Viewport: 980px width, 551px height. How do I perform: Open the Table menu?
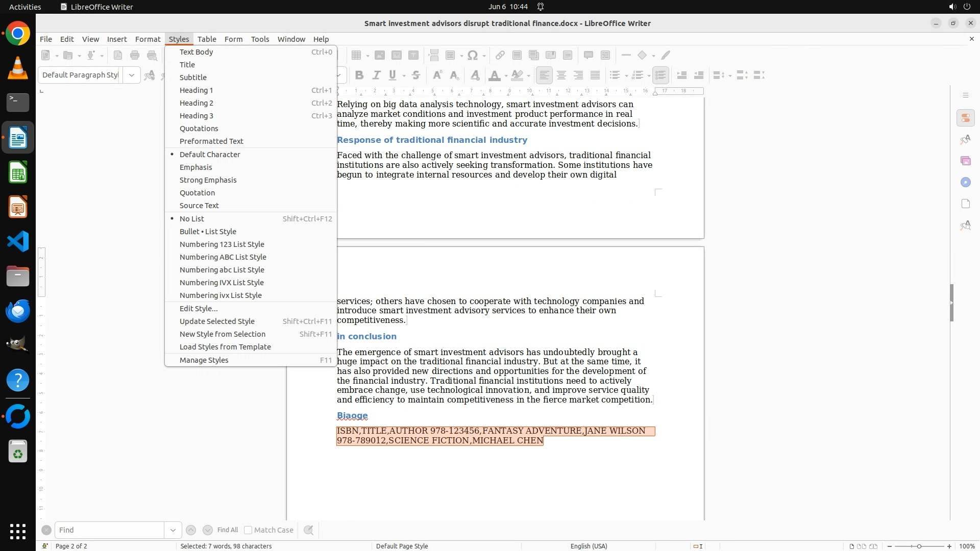pos(207,39)
